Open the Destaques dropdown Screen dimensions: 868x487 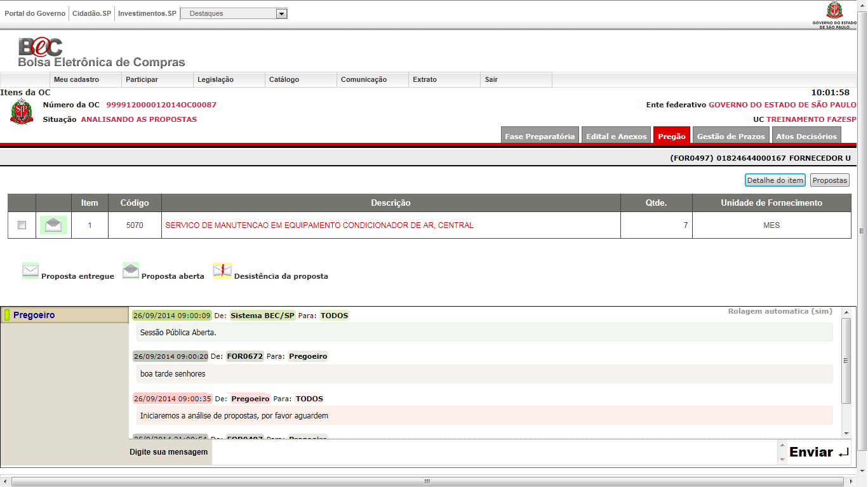point(234,13)
